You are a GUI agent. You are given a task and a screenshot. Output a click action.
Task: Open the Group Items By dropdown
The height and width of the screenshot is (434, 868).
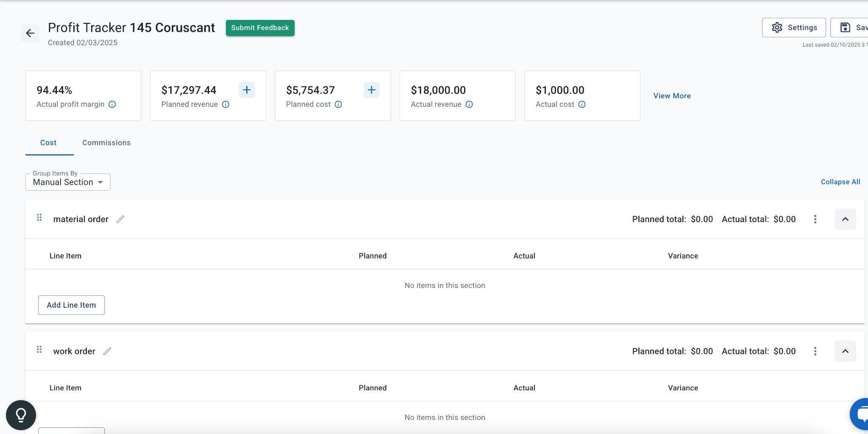68,182
